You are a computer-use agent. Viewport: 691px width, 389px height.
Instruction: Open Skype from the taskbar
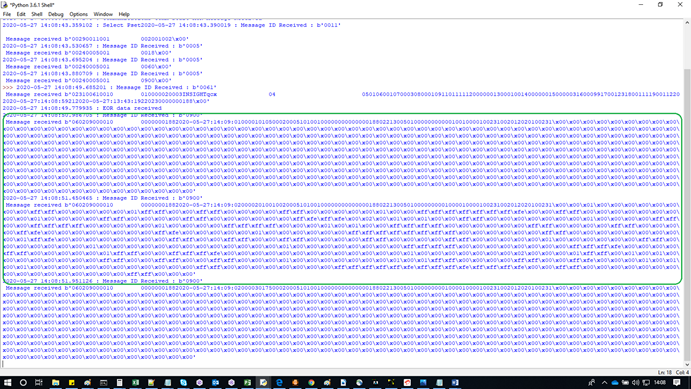tap(183, 382)
